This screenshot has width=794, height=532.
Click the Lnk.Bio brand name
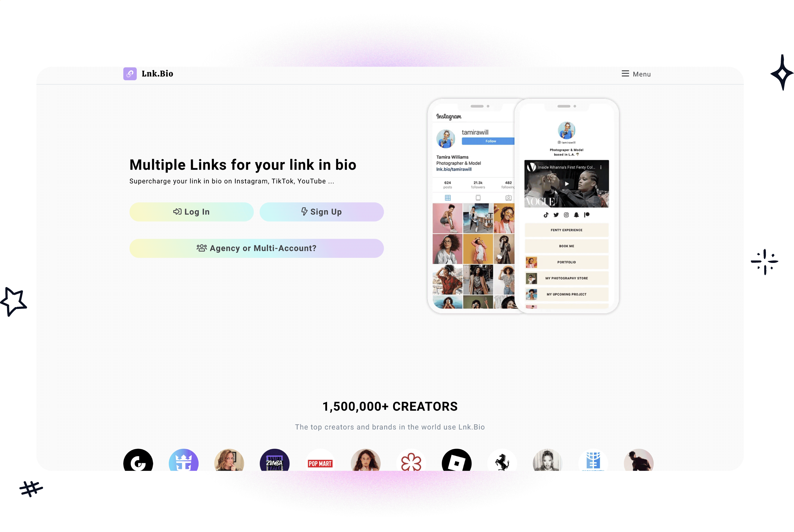click(x=157, y=74)
